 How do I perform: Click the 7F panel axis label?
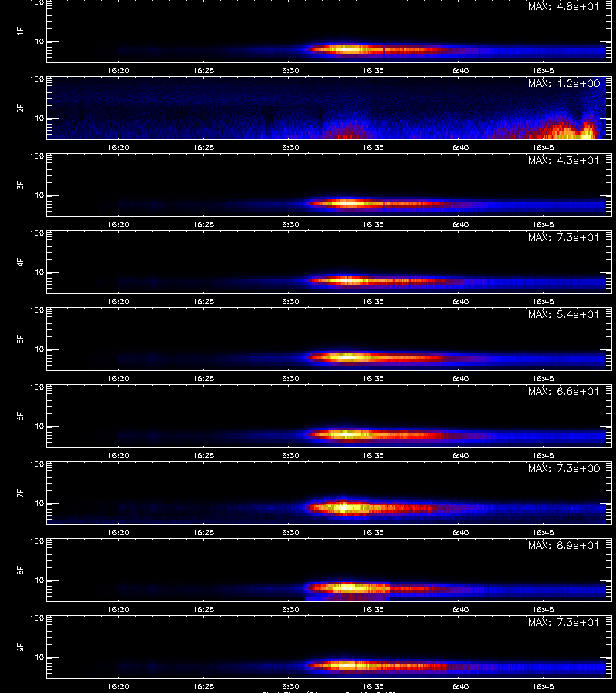20,494
